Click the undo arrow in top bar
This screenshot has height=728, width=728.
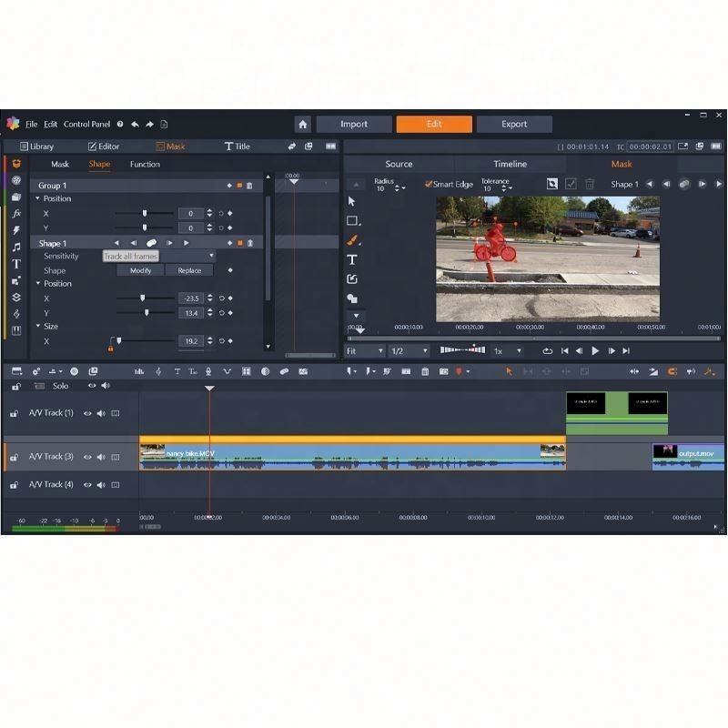(x=135, y=125)
